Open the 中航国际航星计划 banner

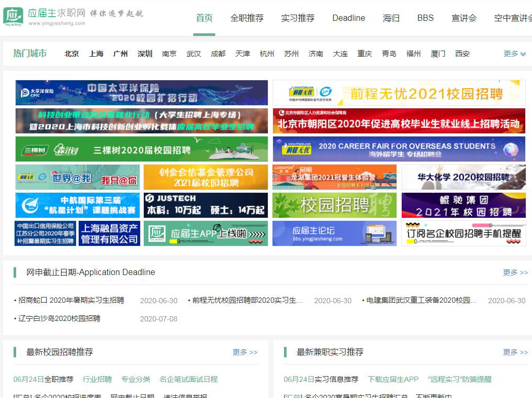77,205
